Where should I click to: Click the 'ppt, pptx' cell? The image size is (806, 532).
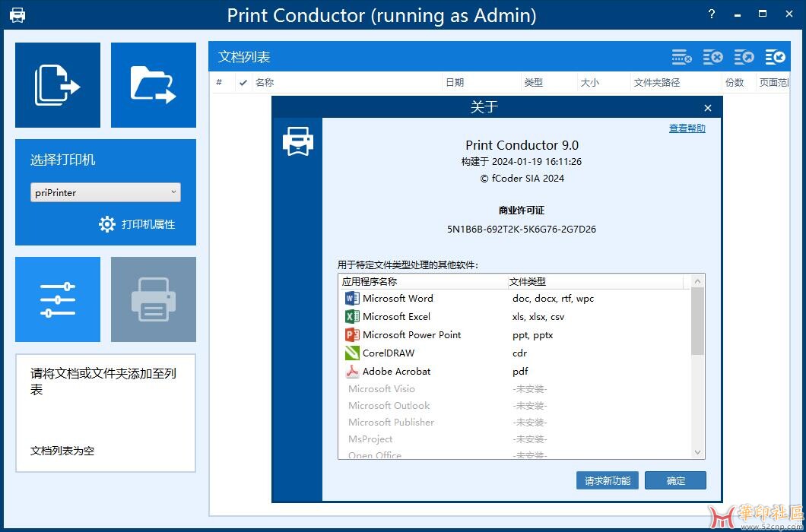[x=532, y=335]
